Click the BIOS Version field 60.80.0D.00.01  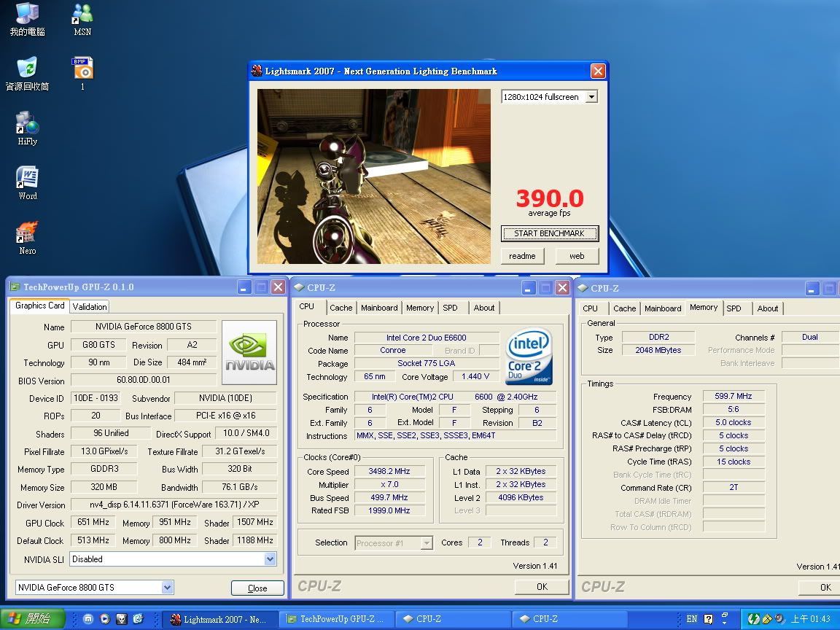pos(144,380)
